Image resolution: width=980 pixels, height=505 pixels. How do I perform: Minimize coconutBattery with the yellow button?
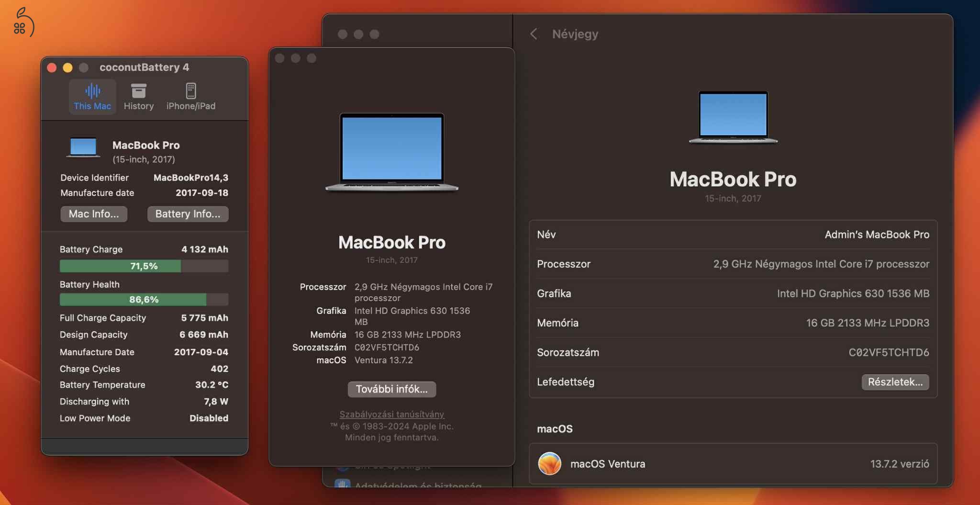(x=68, y=67)
